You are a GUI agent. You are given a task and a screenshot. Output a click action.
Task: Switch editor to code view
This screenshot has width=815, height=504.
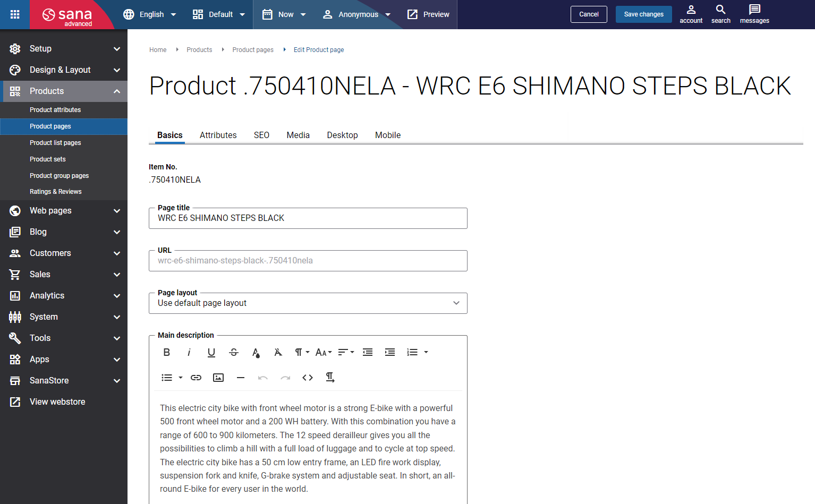click(308, 378)
